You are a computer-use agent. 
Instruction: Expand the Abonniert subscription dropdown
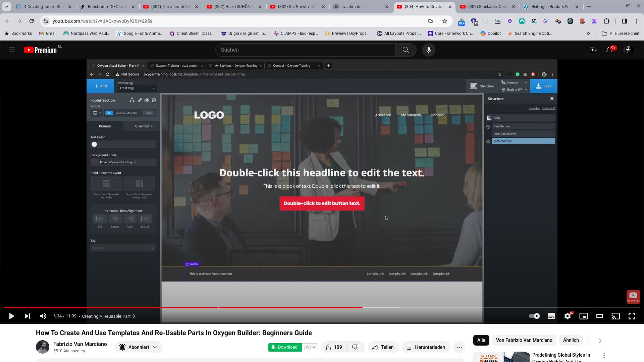[139, 347]
